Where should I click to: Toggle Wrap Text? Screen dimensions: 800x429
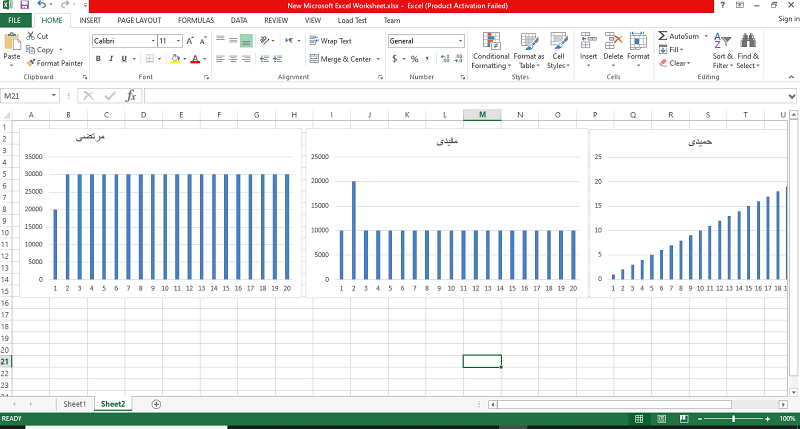click(x=331, y=41)
